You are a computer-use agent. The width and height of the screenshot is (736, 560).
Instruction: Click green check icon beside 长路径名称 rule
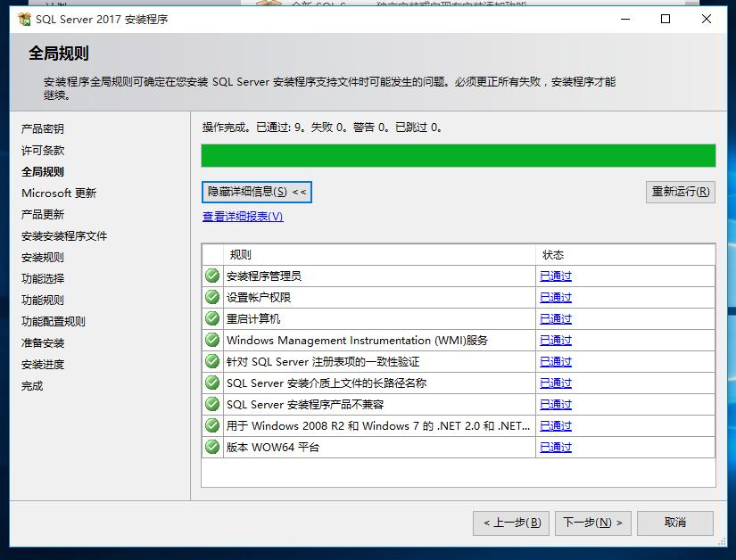(212, 383)
